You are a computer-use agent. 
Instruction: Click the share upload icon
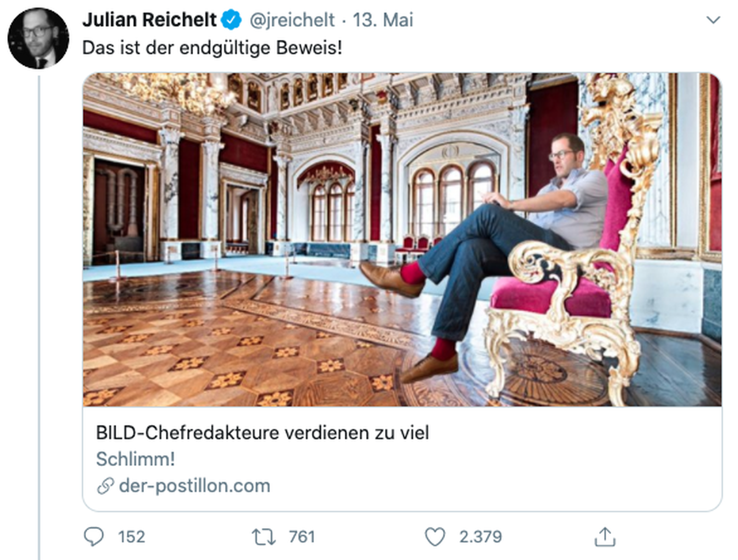[x=605, y=536]
